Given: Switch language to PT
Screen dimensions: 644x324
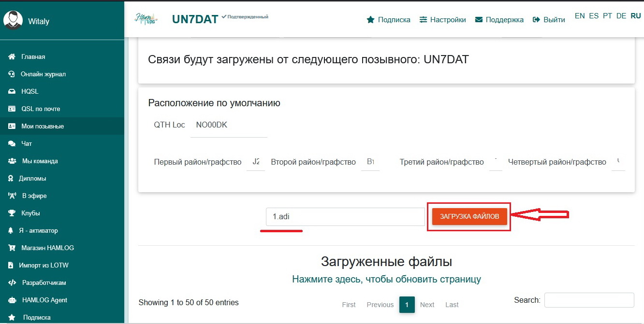Looking at the screenshot, I should [607, 16].
